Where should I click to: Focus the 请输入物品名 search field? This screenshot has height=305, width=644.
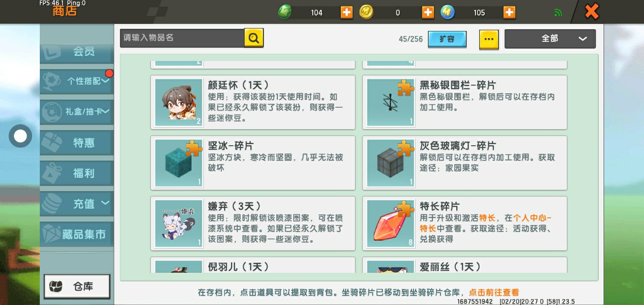tap(182, 38)
